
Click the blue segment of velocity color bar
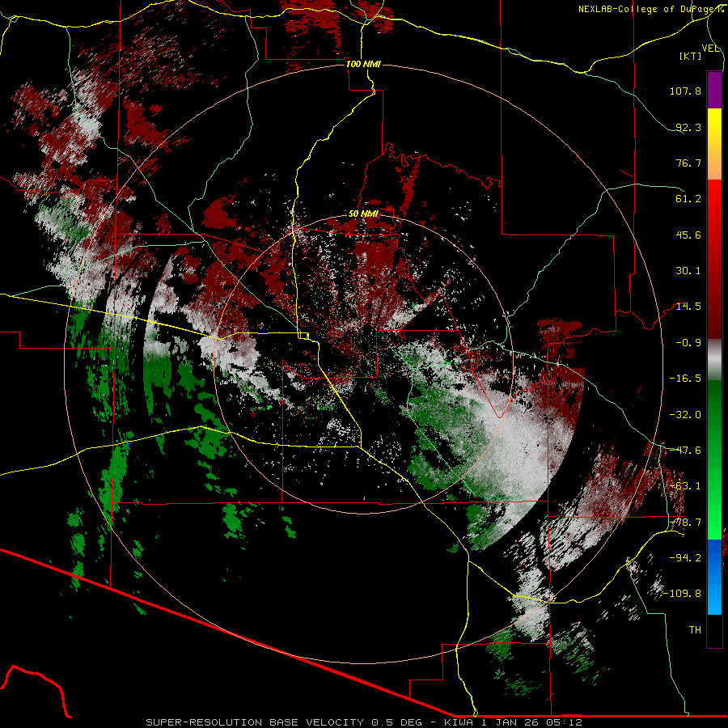point(714,577)
